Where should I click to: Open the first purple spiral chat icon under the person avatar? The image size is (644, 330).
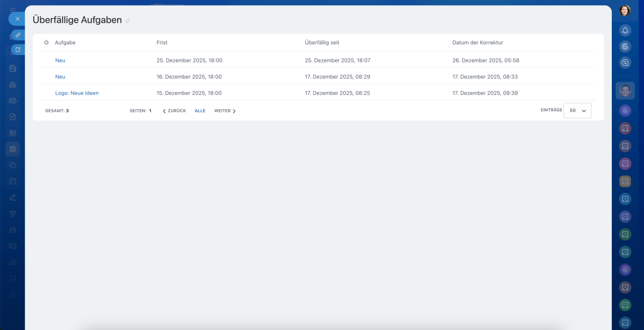coord(625,110)
